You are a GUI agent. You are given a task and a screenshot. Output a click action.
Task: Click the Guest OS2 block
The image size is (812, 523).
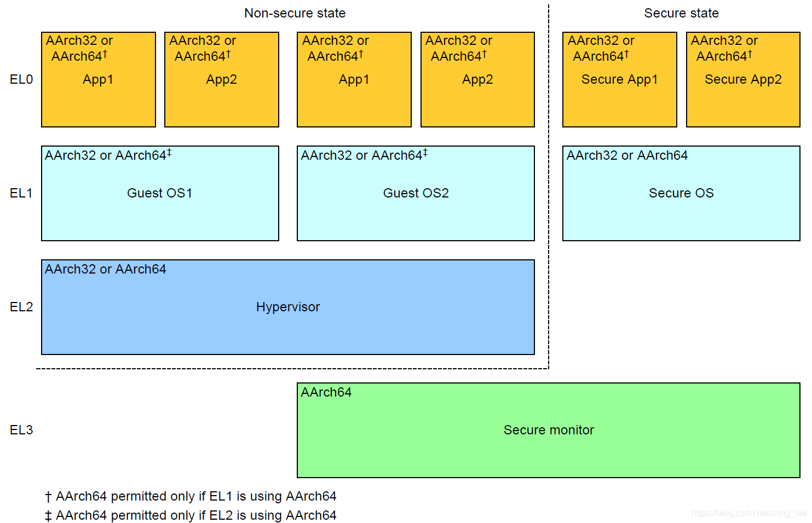(416, 193)
